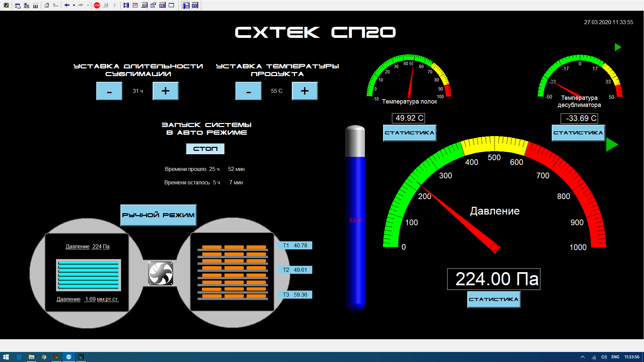Click the red STOP toolbar icon

(97, 5)
